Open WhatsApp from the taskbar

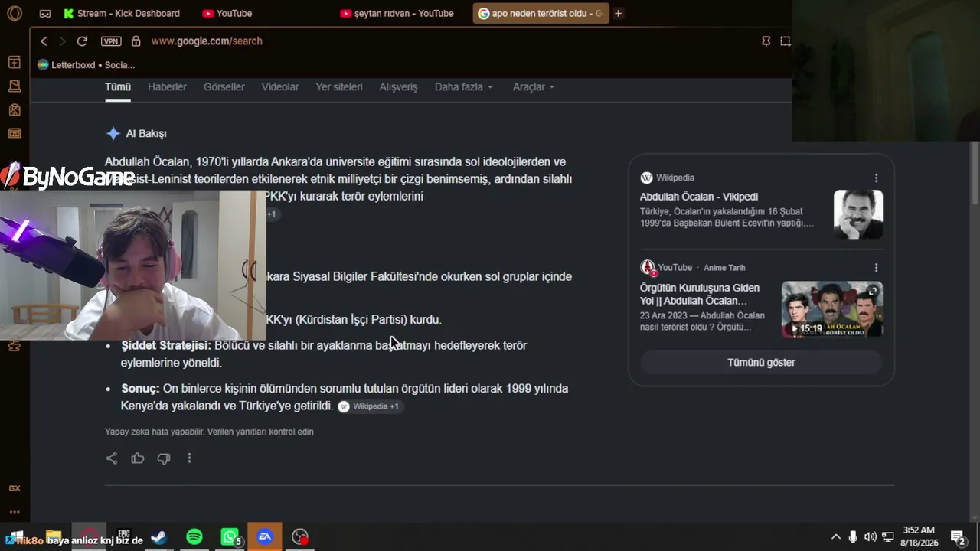[x=230, y=537]
